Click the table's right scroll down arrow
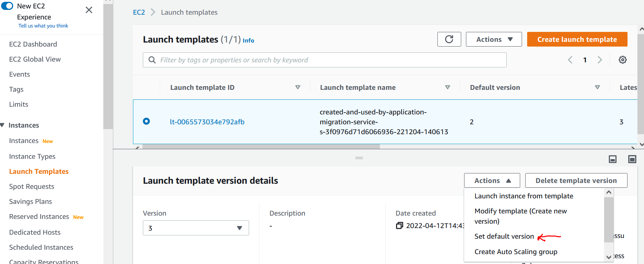Screen dimensions: 644x264 [x=641, y=144]
